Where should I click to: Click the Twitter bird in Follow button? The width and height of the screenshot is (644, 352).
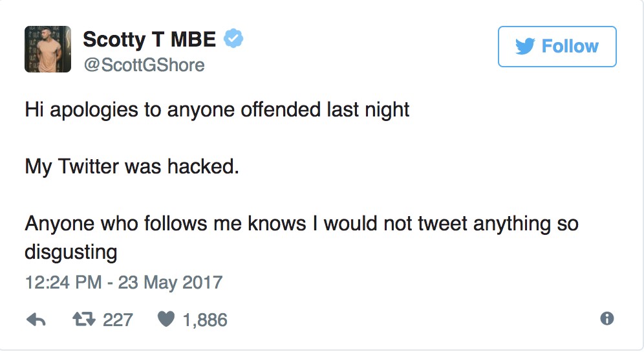click(526, 47)
